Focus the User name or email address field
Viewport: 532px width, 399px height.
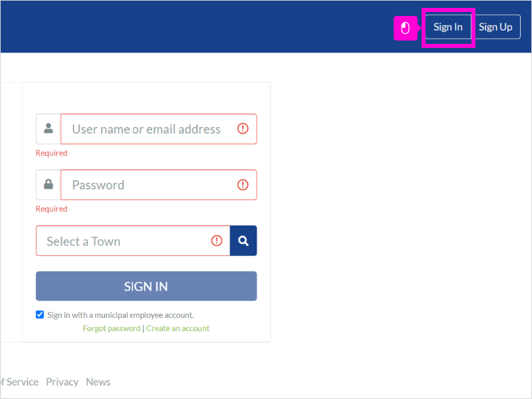point(159,129)
